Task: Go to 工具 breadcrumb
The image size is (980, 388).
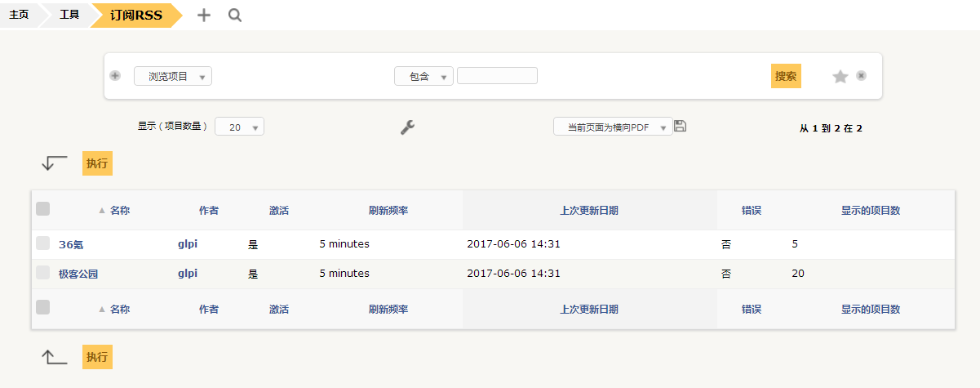Action: (69, 15)
